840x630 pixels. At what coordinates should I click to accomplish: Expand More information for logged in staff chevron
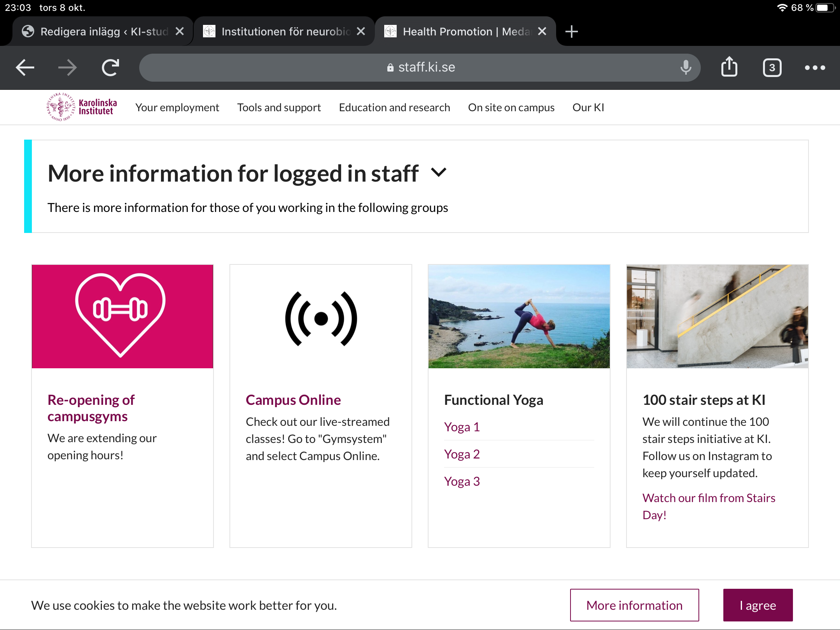(439, 173)
